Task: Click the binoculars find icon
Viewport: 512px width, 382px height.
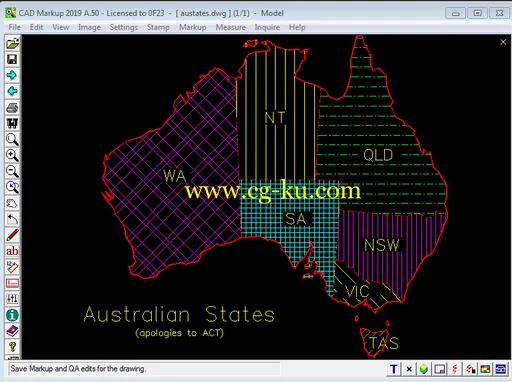Action: click(x=12, y=123)
